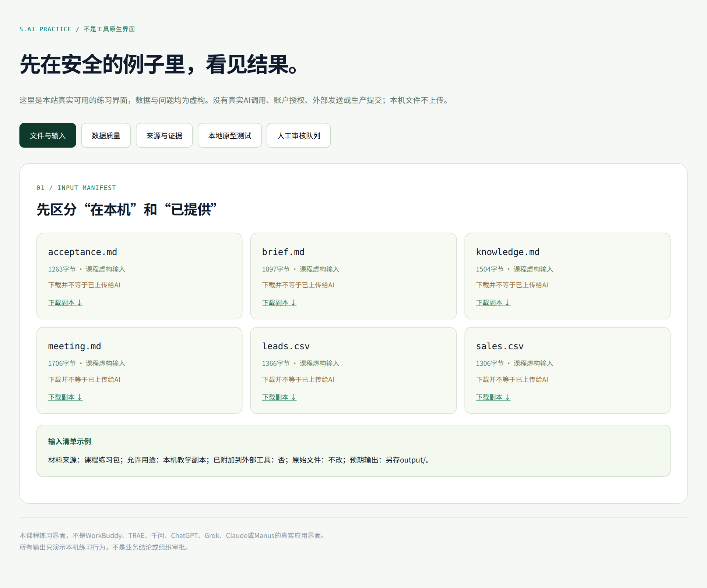Click the 01 / INPUT MANIFEST label

click(76, 188)
